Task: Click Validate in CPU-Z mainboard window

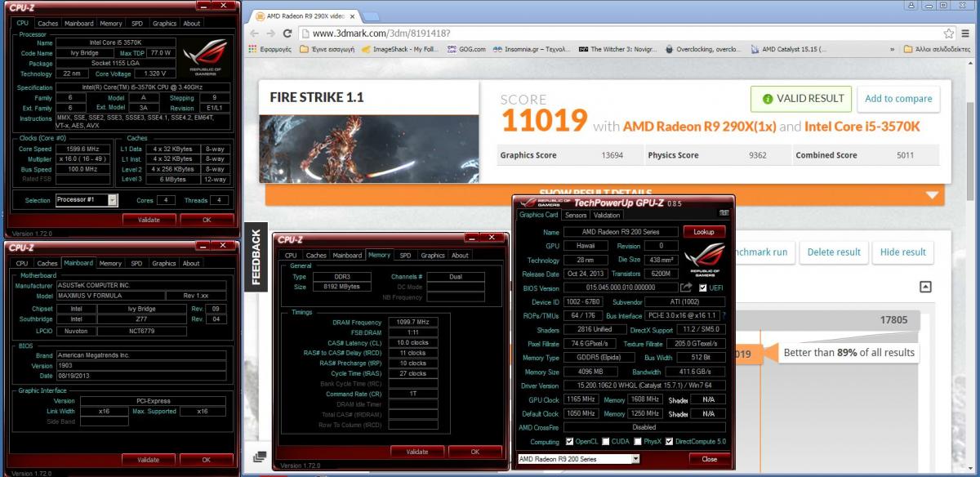Action: point(149,460)
